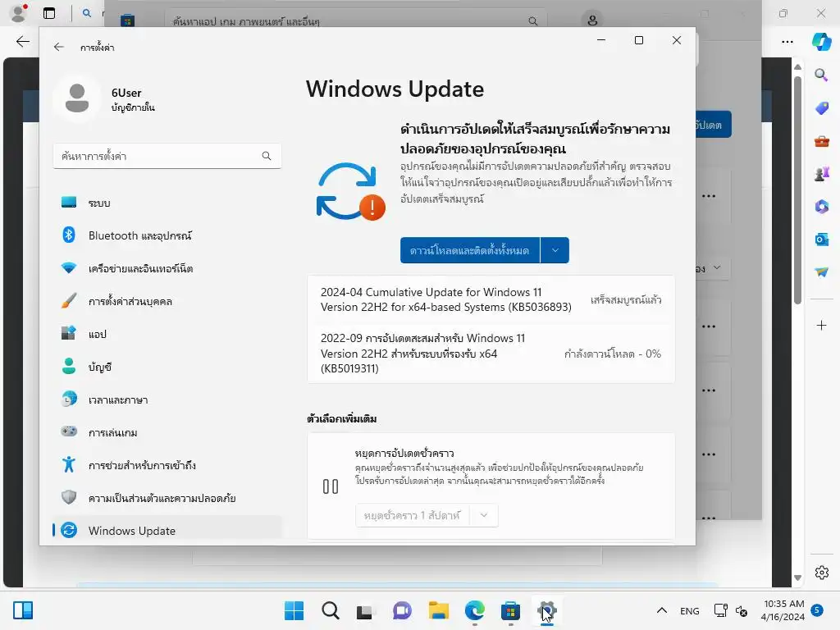Click the search magnifier in settings search box

point(267,156)
